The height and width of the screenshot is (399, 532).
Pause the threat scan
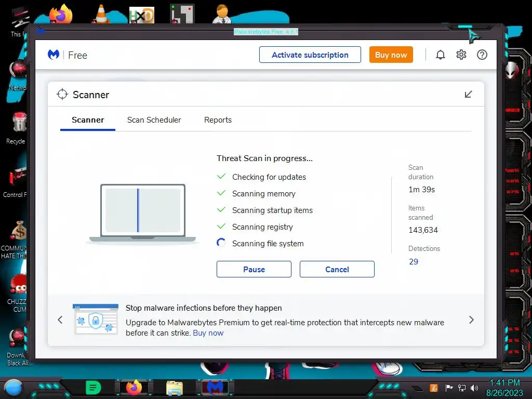pyautogui.click(x=254, y=269)
